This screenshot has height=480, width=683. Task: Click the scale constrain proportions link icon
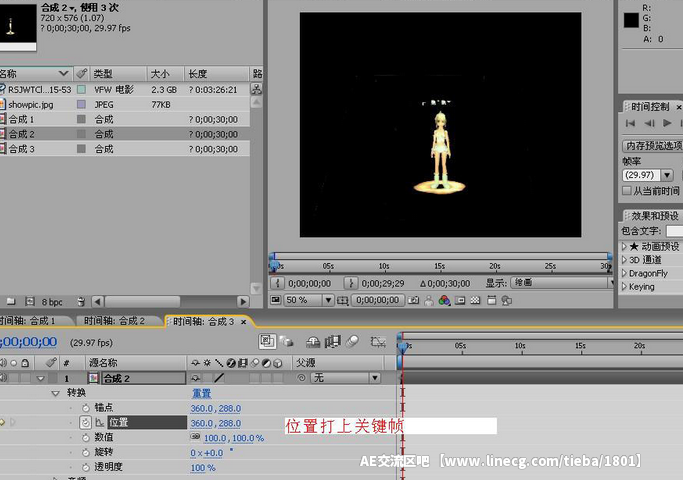195,437
